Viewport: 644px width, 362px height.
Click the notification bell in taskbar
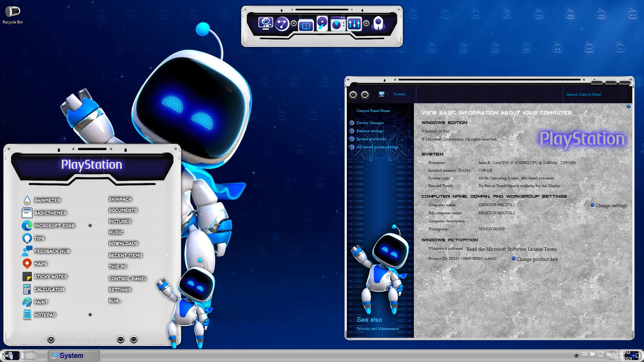pos(637,355)
